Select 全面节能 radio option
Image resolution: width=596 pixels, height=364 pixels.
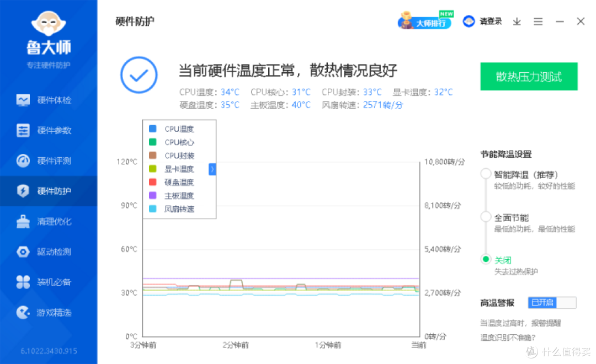click(x=486, y=217)
